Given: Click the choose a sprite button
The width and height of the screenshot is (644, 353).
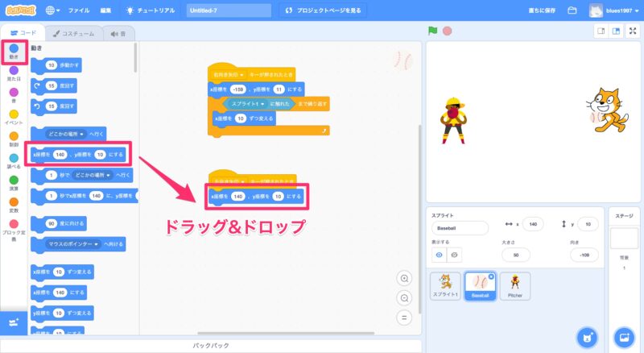Looking at the screenshot, I should tap(587, 336).
